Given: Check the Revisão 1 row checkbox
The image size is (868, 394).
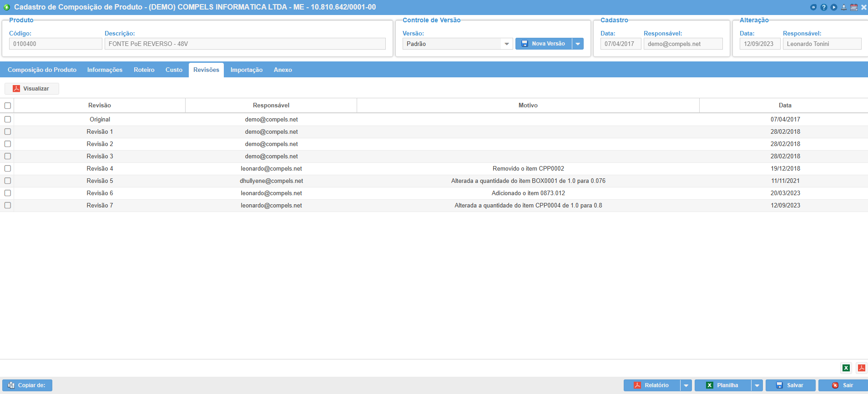Looking at the screenshot, I should pos(8,131).
